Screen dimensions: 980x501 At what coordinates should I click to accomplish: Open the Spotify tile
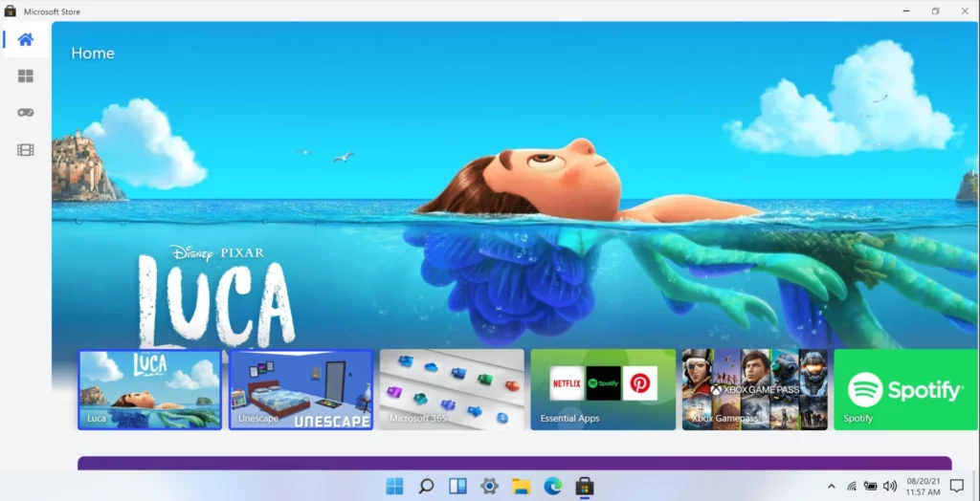pyautogui.click(x=906, y=390)
